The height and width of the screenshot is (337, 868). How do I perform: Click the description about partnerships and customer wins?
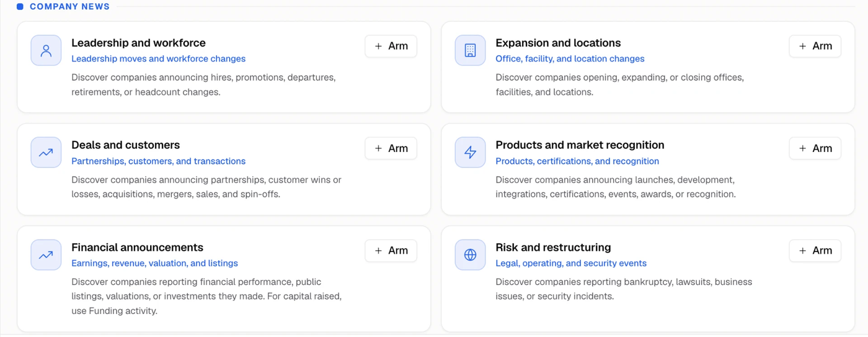(206, 187)
